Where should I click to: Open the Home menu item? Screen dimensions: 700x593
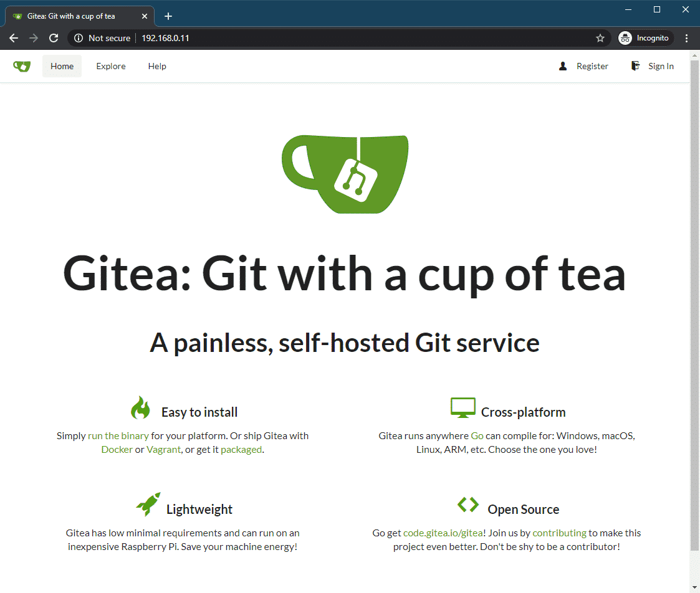point(62,66)
